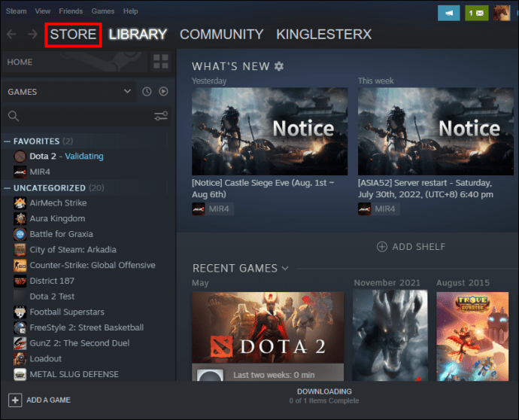This screenshot has width=519, height=420.
Task: Click the user profile avatar
Action: tap(502, 14)
